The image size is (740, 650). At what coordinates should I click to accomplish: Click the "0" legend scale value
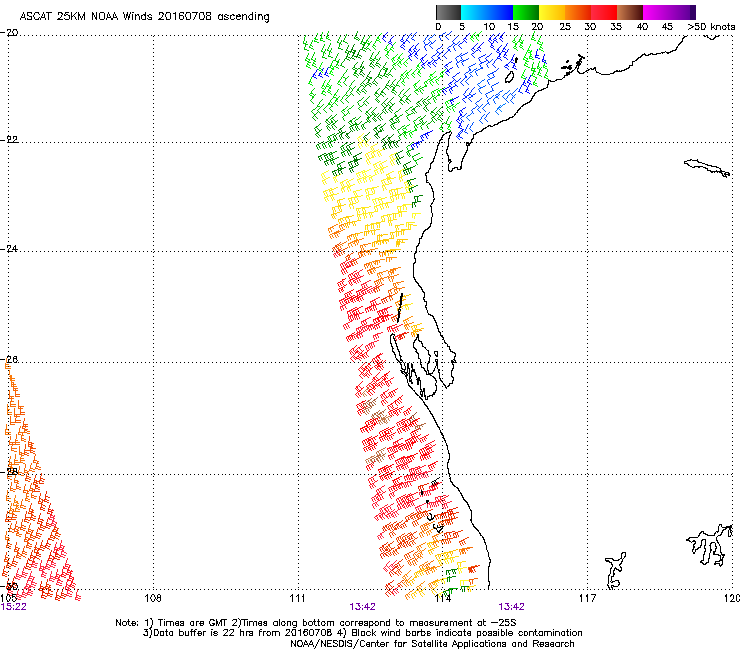[438, 27]
